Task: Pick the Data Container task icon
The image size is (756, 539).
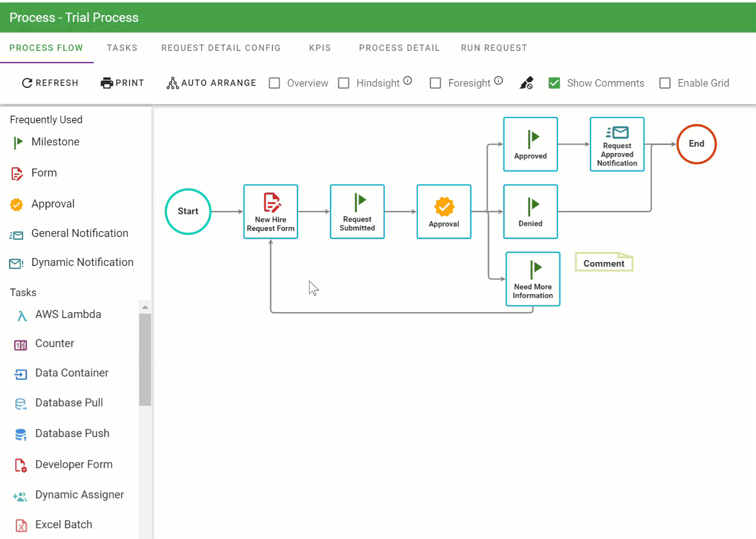Action: coord(20,374)
